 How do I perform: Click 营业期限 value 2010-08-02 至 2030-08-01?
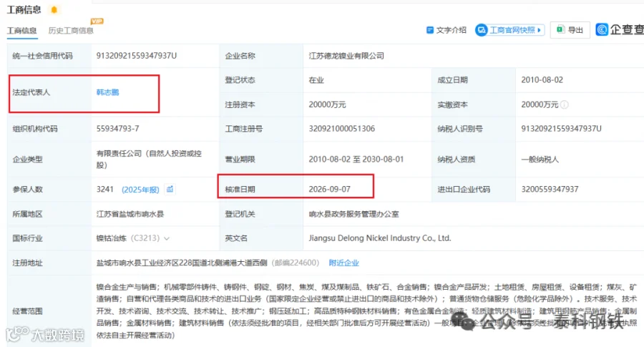click(356, 159)
